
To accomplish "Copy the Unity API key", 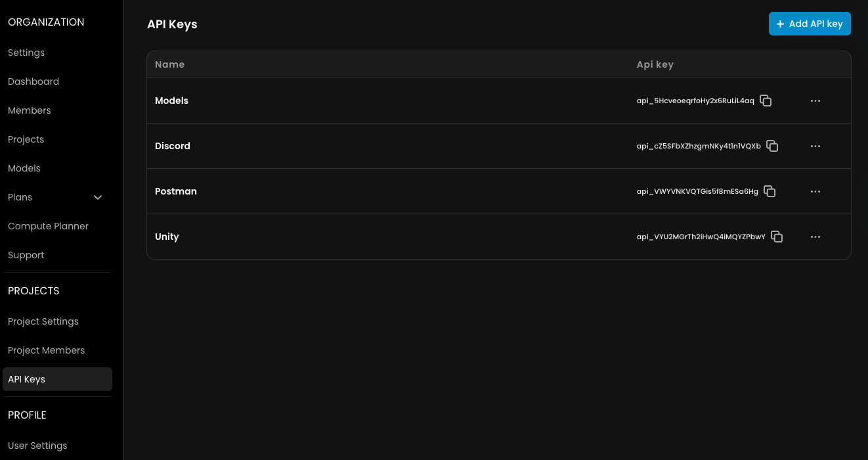I will [x=777, y=237].
